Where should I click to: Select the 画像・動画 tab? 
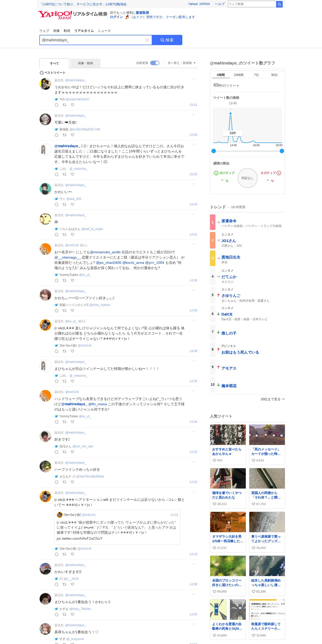tap(86, 63)
